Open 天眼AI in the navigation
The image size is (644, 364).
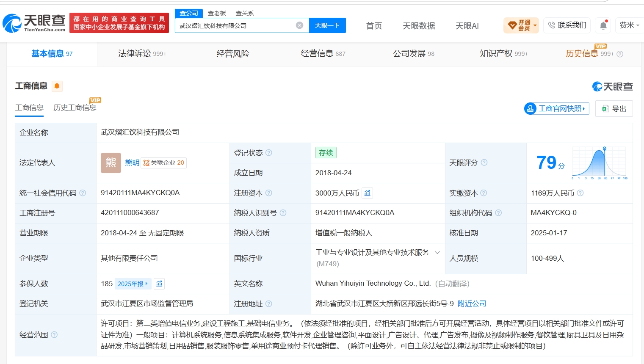click(467, 26)
